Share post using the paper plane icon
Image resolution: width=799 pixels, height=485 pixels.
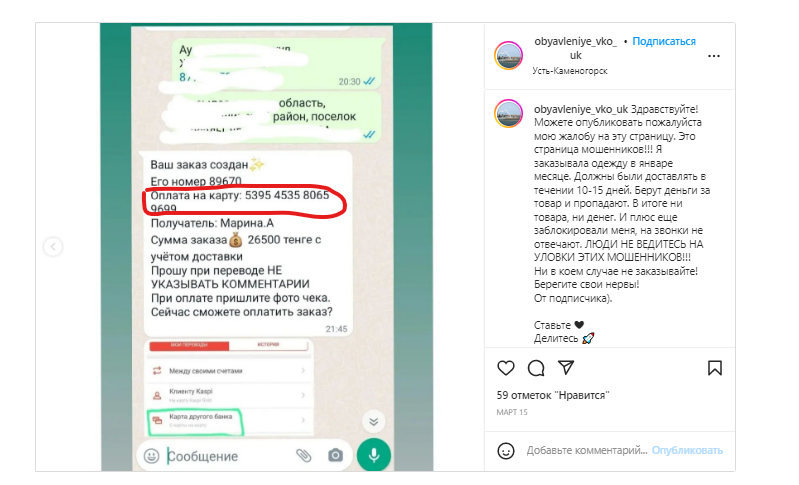pyautogui.click(x=566, y=367)
